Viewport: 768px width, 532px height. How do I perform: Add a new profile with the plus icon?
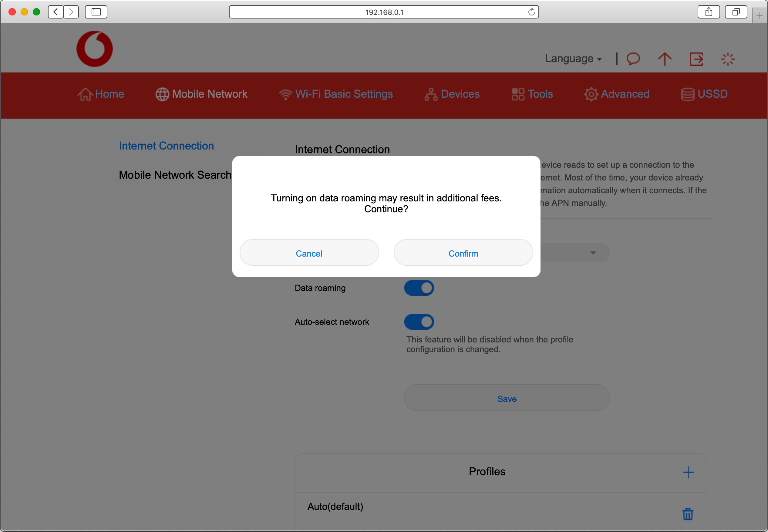pos(688,472)
